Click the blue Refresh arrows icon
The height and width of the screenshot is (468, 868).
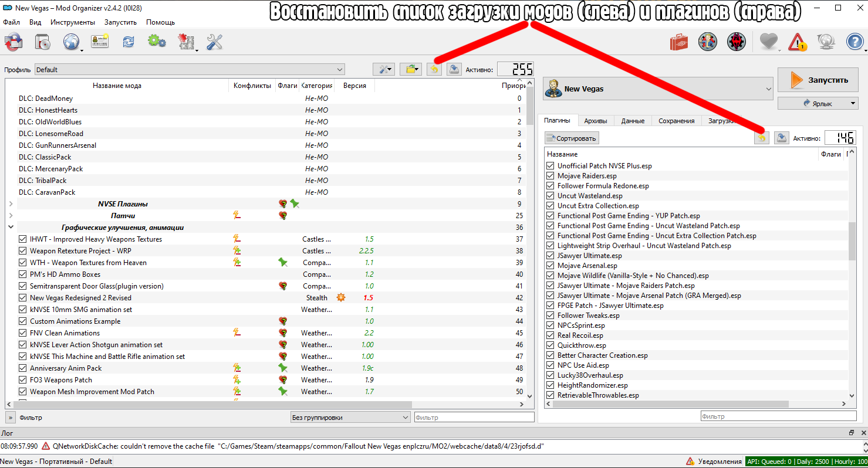(x=129, y=42)
